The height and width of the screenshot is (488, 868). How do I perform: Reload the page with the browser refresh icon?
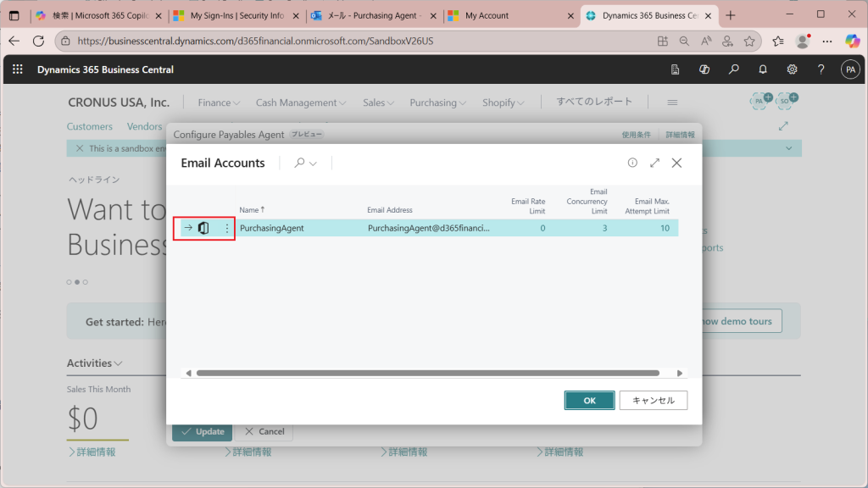(x=38, y=41)
